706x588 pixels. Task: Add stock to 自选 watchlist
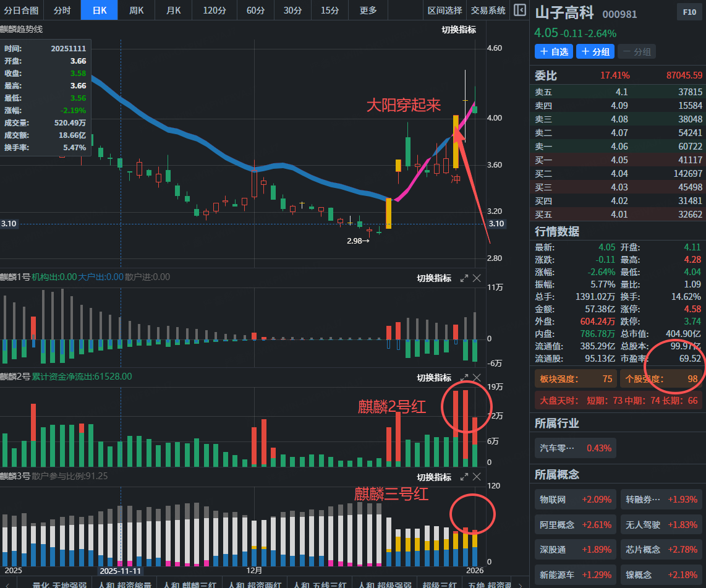[553, 52]
